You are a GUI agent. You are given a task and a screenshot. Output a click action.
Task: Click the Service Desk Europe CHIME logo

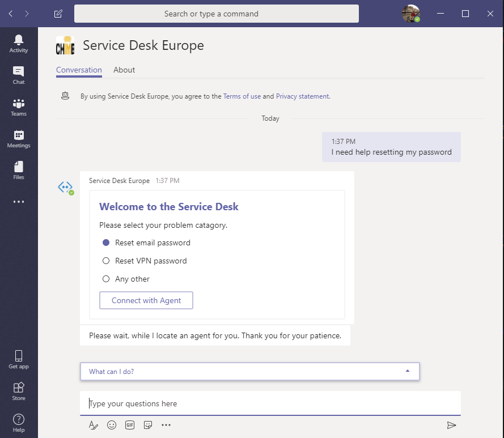(65, 45)
